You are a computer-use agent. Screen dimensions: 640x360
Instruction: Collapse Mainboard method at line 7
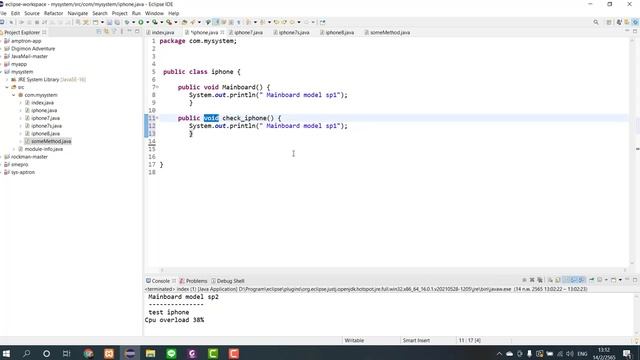[157, 87]
